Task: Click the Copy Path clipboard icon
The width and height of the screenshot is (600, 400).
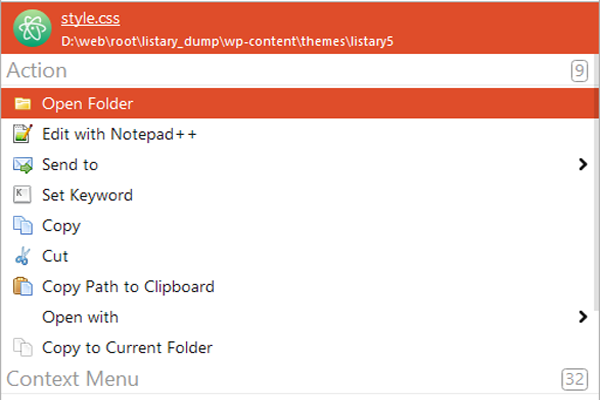Action: (23, 287)
